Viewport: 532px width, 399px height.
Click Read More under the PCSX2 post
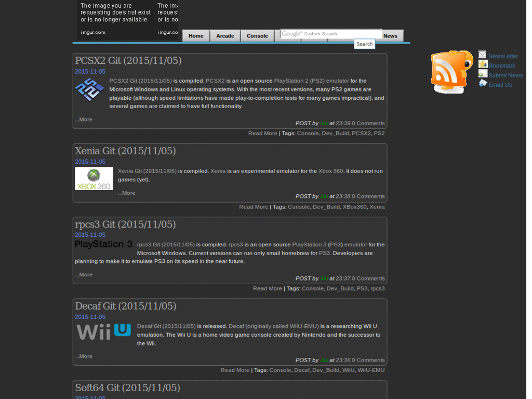pos(262,134)
